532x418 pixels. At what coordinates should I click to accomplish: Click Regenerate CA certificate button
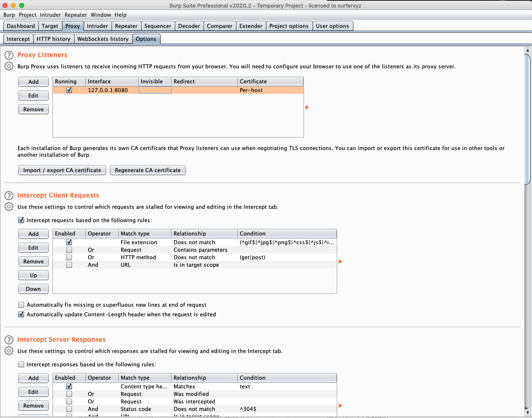pos(147,170)
